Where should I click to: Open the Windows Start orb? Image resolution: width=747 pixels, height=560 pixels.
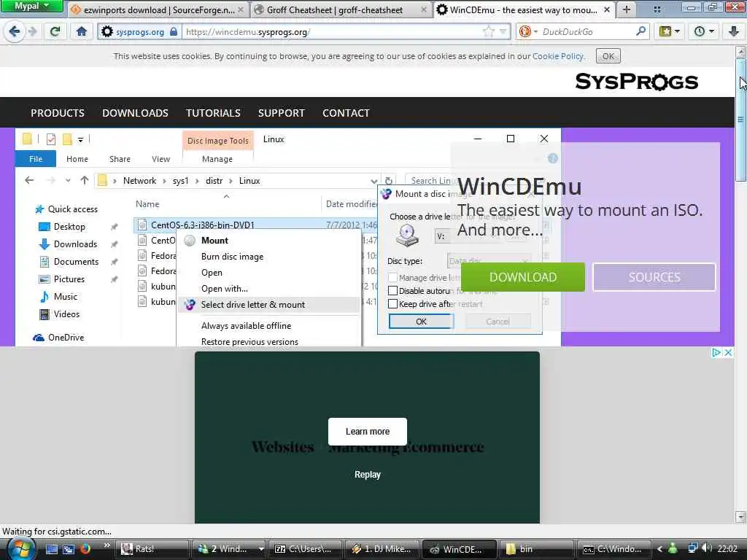tap(21, 549)
